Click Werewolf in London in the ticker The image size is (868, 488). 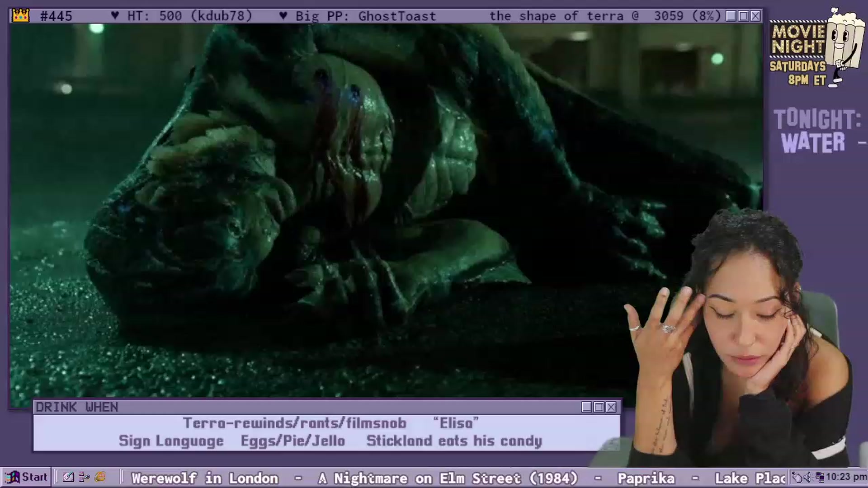click(205, 478)
